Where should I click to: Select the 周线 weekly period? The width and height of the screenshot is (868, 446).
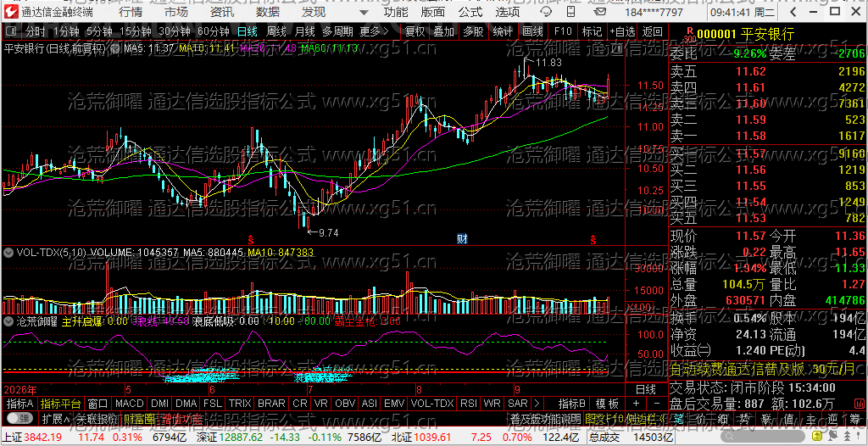pos(276,31)
